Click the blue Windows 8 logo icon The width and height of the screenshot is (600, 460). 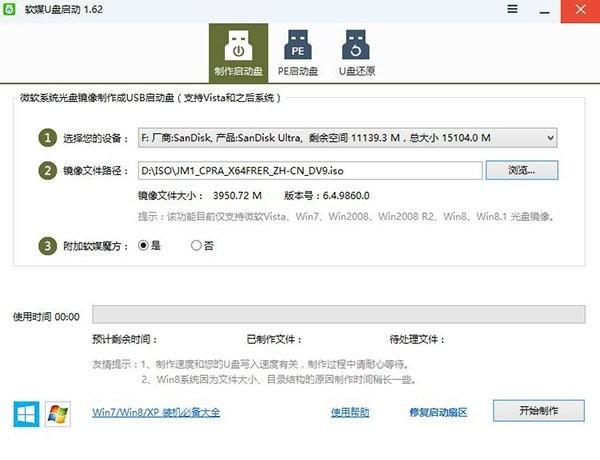click(x=26, y=414)
